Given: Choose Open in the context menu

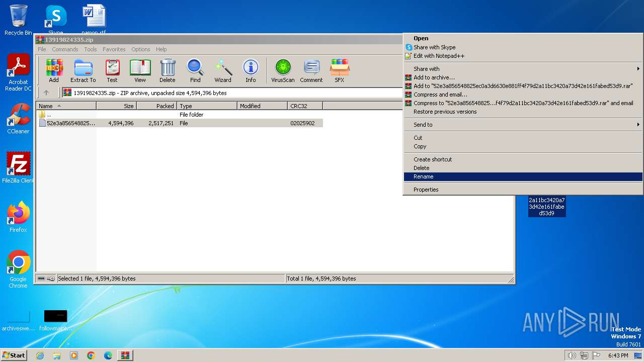Looking at the screenshot, I should 523,38.
